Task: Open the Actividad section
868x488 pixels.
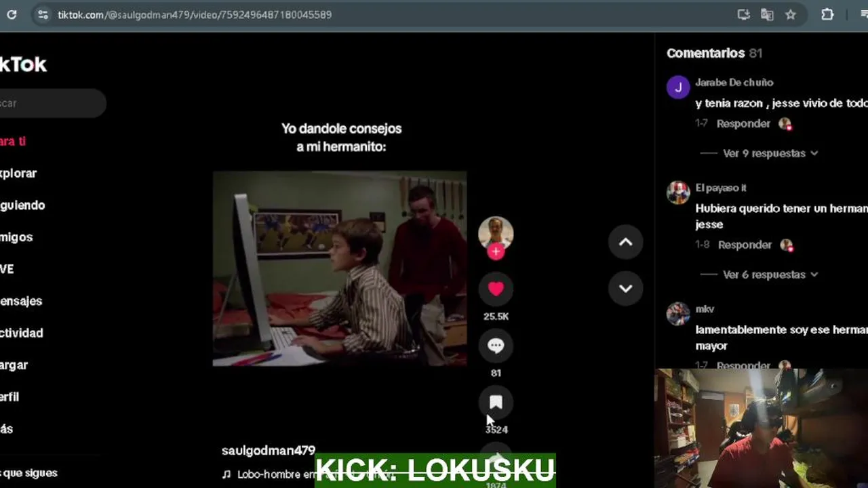Action: pos(22,332)
